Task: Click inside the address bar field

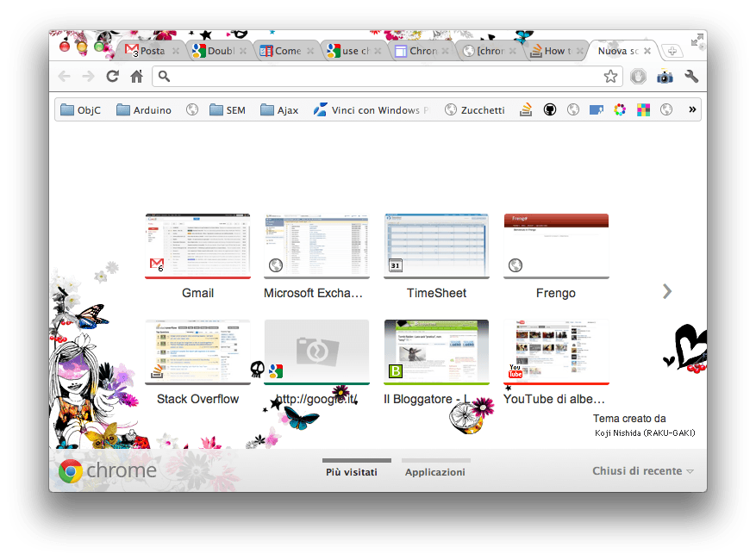Action: point(379,77)
